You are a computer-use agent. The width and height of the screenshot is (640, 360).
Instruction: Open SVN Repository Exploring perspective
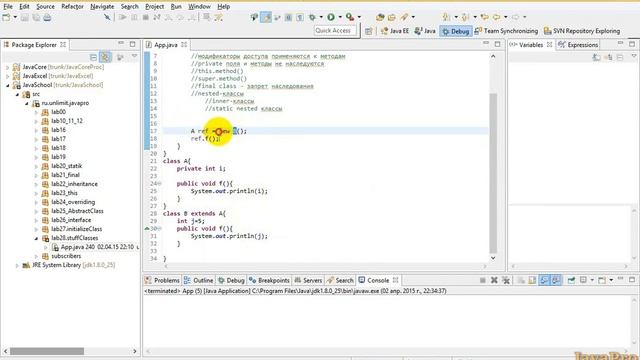tap(582, 31)
